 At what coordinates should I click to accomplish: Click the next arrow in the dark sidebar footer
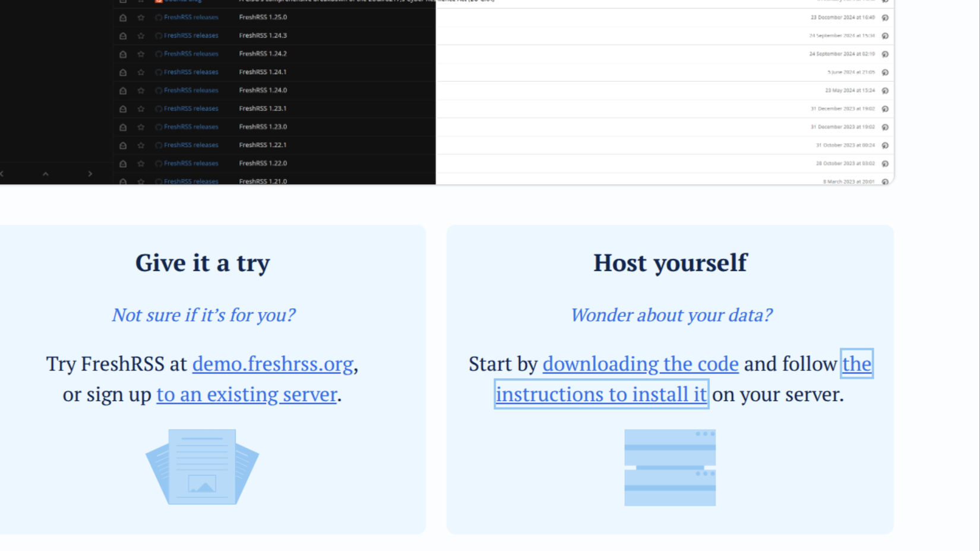[x=90, y=174]
